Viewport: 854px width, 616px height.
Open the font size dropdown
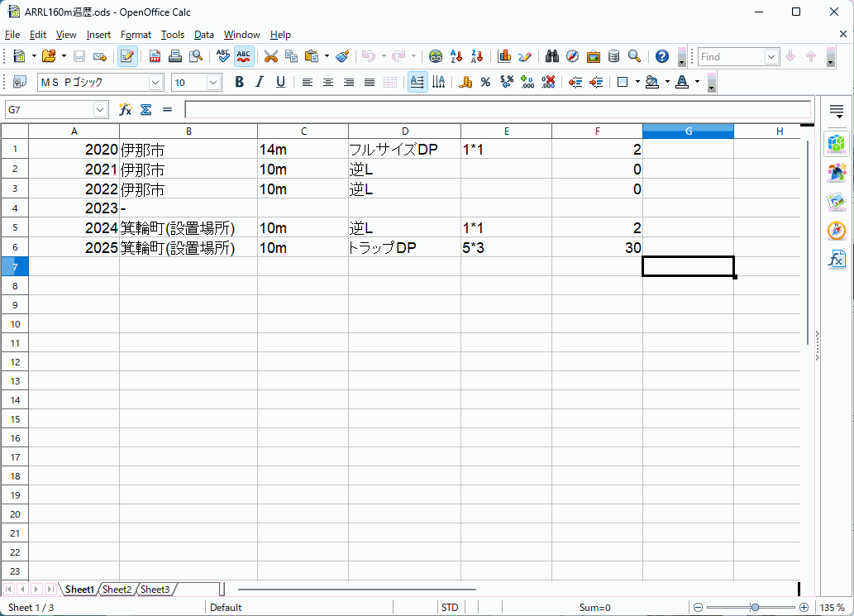[214, 82]
